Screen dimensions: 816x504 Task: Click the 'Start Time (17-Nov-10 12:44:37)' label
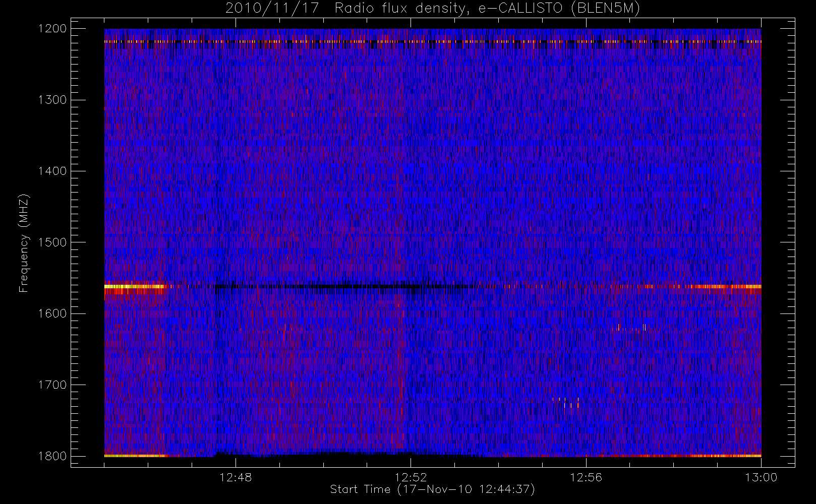pyautogui.click(x=432, y=489)
